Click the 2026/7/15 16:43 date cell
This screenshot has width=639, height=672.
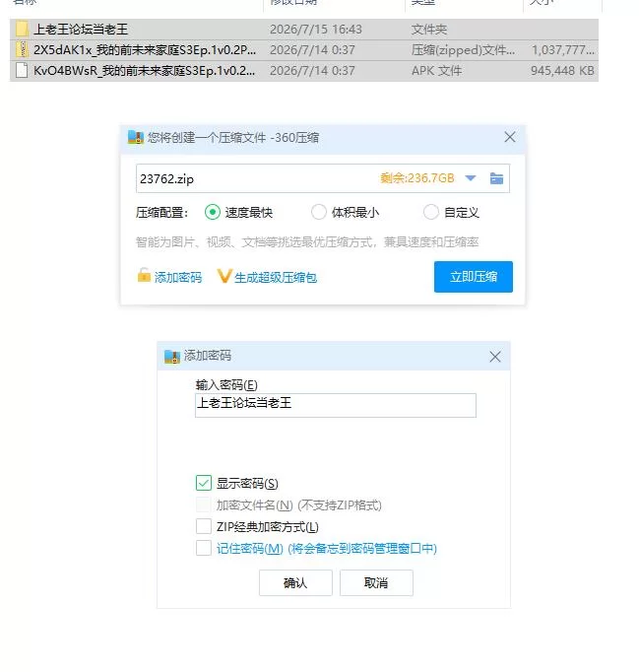click(316, 30)
